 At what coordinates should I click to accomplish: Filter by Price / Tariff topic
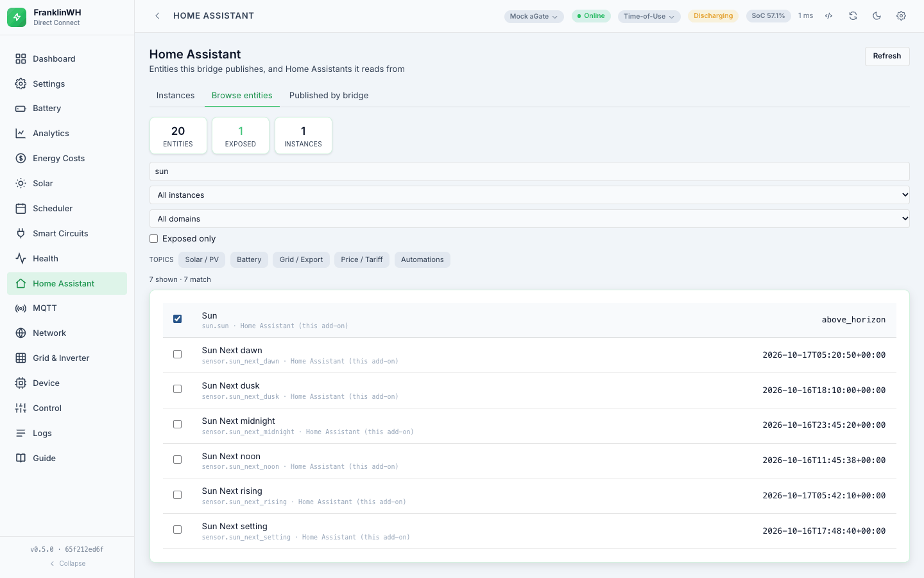pos(362,260)
